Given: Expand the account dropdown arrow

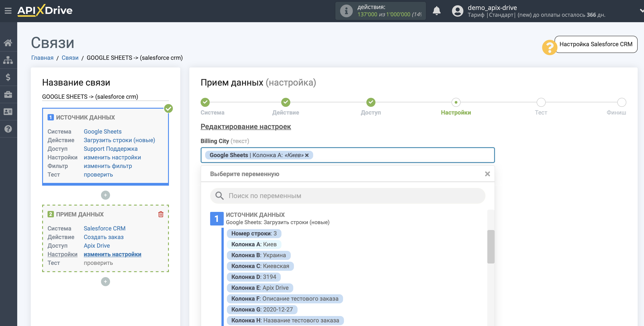Looking at the screenshot, I should tap(641, 11).
